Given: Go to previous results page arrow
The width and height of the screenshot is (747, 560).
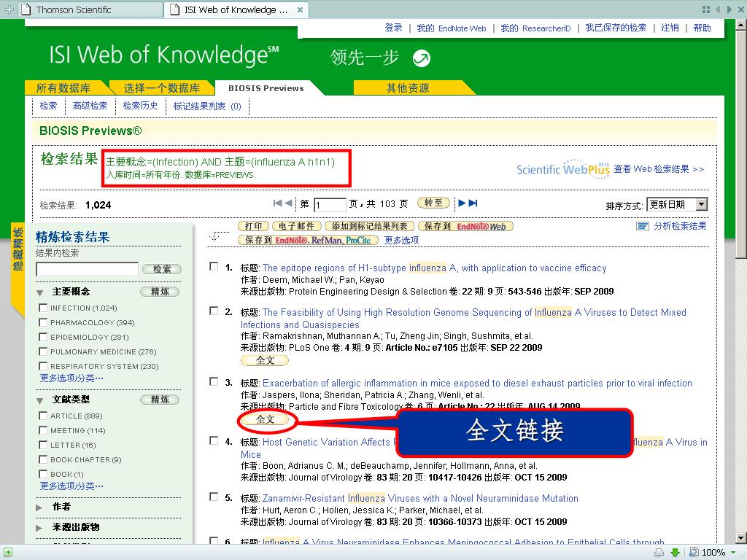Looking at the screenshot, I should [x=289, y=203].
